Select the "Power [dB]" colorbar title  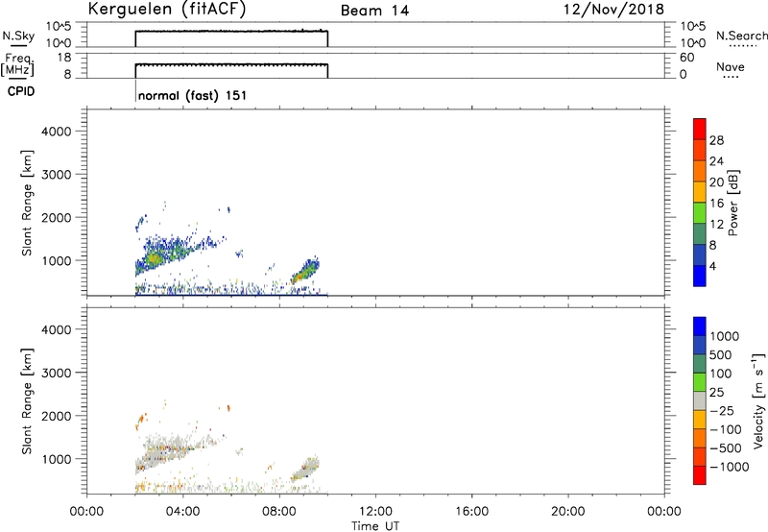click(x=732, y=203)
